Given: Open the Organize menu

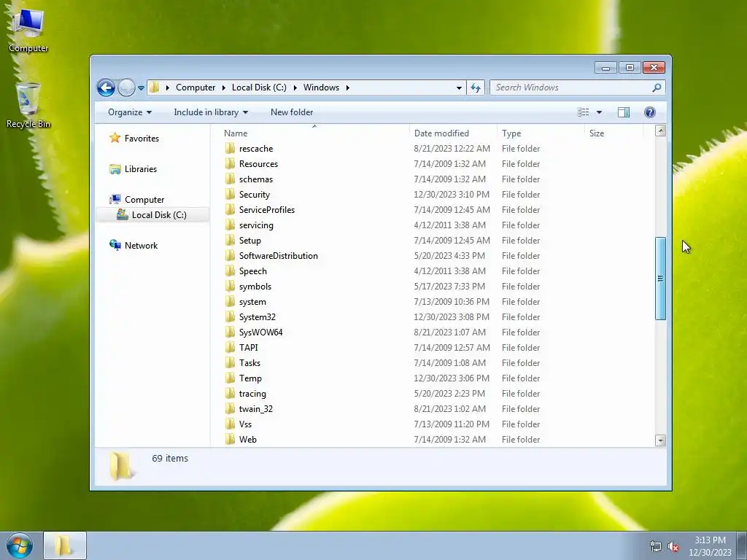Looking at the screenshot, I should tap(130, 112).
